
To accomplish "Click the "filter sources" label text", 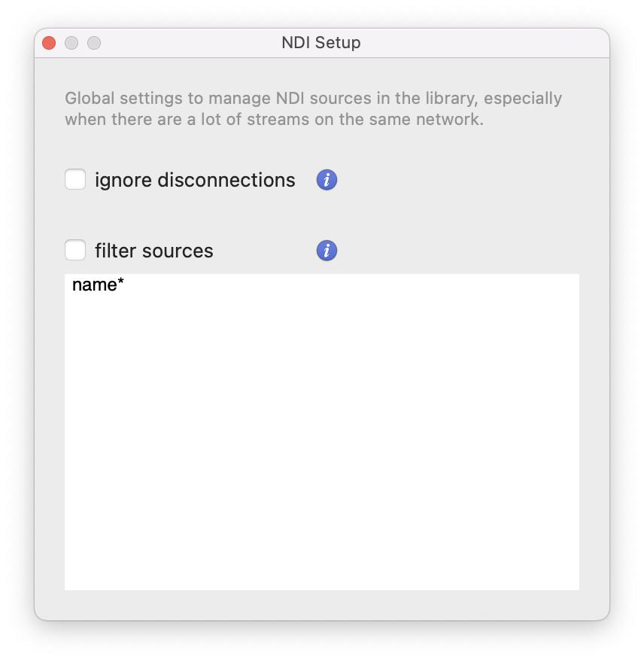I will tap(153, 251).
